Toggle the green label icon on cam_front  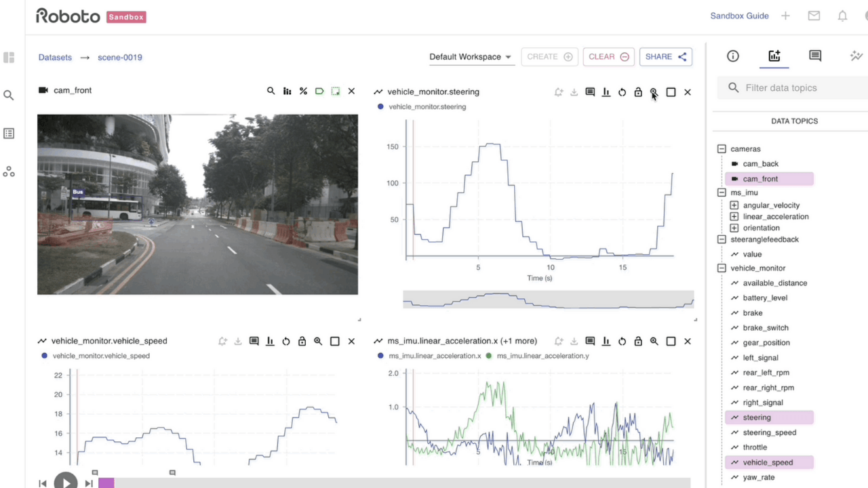[319, 91]
